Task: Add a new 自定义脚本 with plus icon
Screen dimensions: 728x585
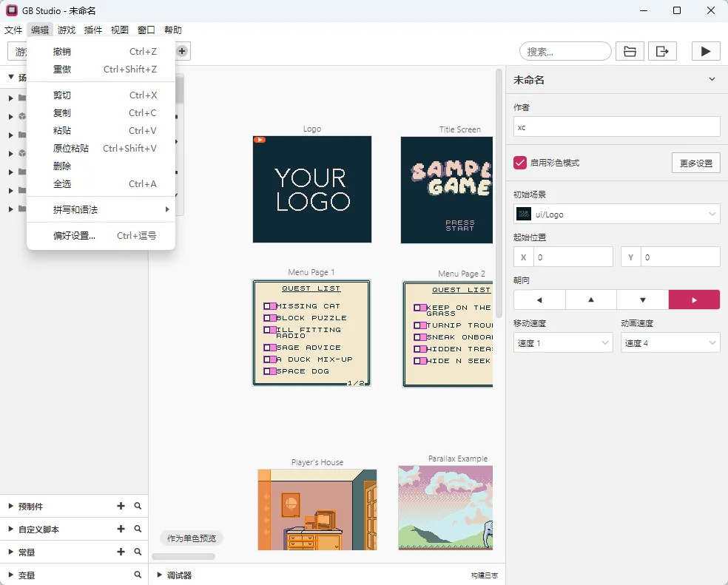Action: coord(121,528)
